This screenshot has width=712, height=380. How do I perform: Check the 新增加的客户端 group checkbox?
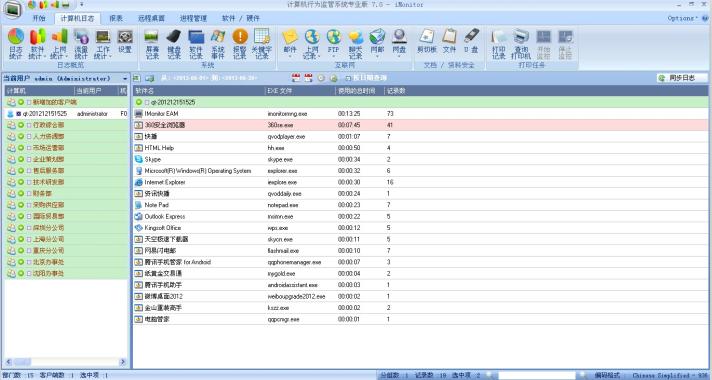29,102
